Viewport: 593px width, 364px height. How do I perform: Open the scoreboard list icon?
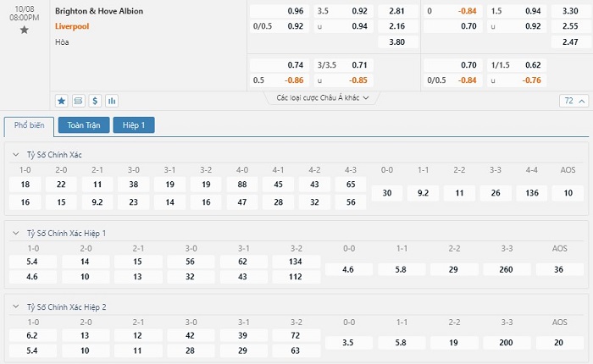[79, 100]
